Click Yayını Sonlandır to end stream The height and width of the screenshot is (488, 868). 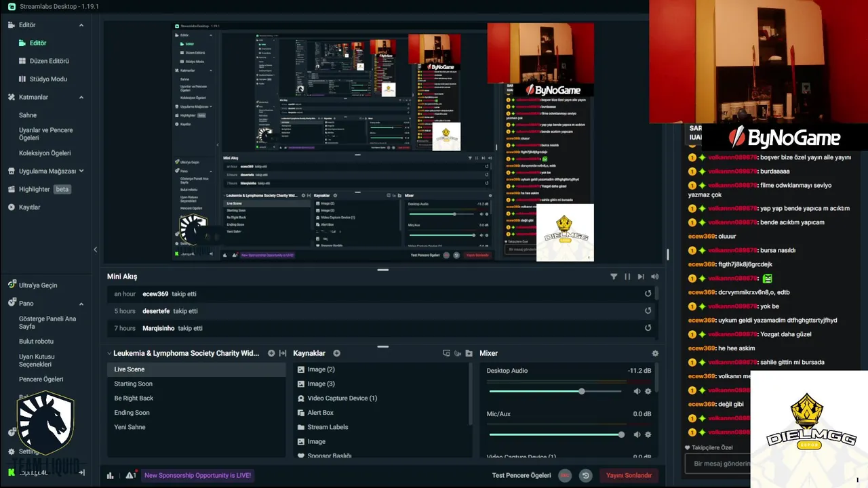pos(629,475)
